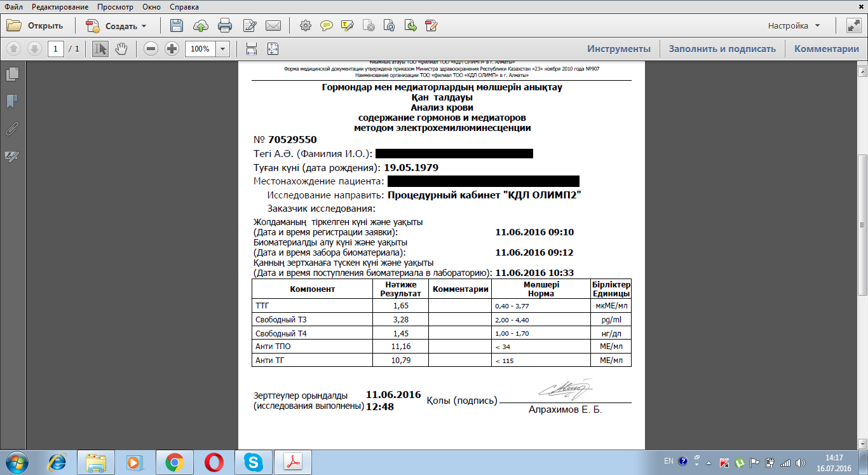Open the Просмотр menu
The image size is (868, 475).
click(x=116, y=7)
